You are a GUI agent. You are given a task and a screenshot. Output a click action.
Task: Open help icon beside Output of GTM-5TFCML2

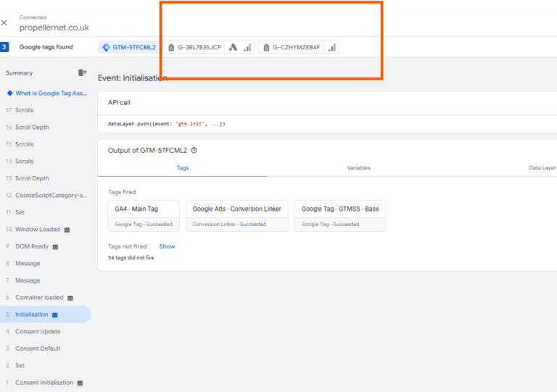194,151
